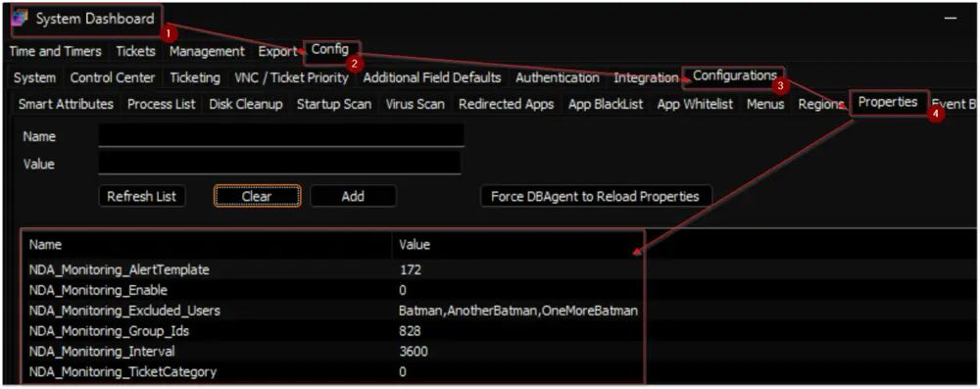Viewport: 980px width, 389px height.
Task: Open the Virus Scan tab
Action: click(x=415, y=105)
